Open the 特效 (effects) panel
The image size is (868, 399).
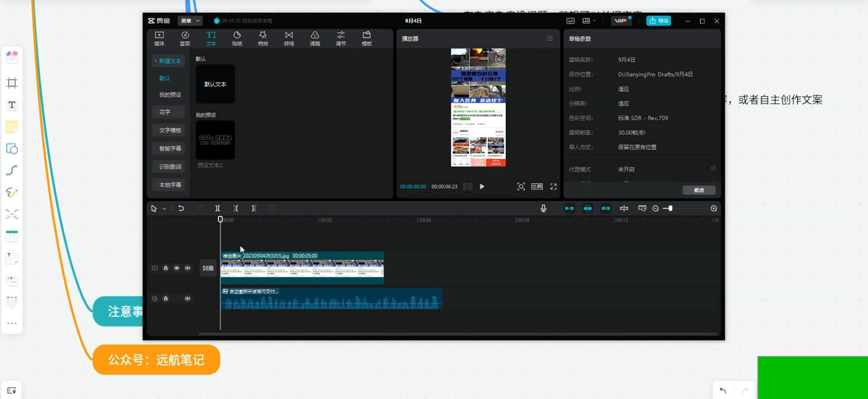(263, 38)
